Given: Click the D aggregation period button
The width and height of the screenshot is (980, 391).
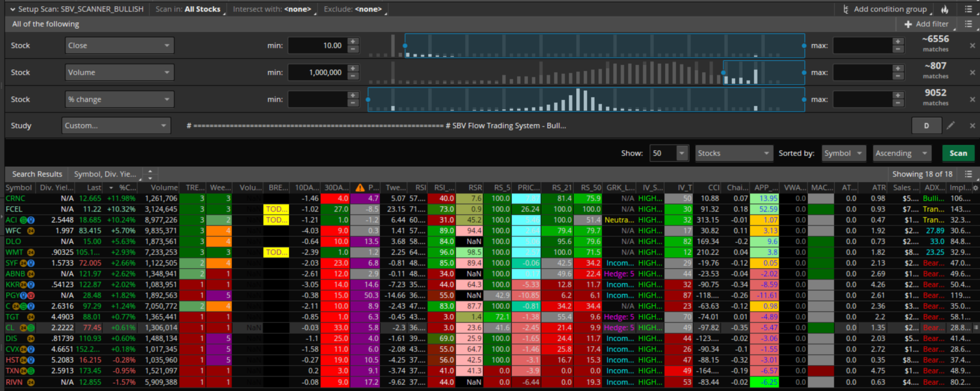Looking at the screenshot, I should click(926, 125).
